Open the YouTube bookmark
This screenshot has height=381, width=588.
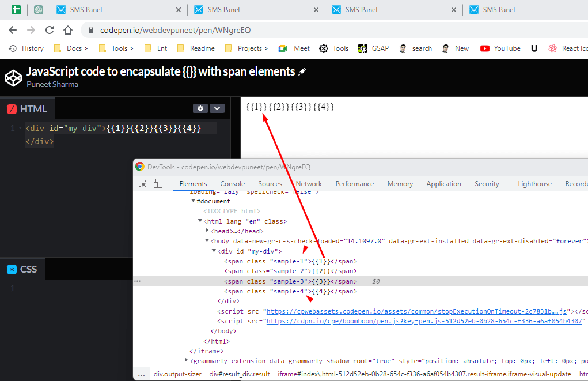click(499, 48)
